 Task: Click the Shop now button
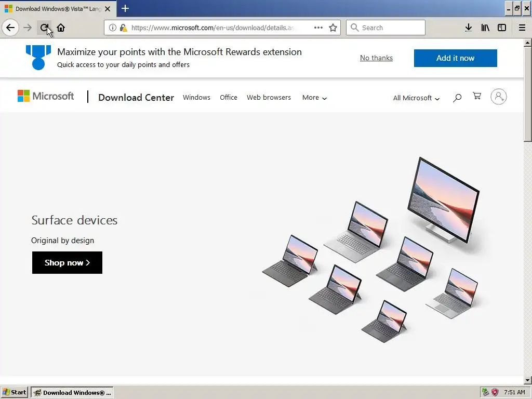(67, 262)
